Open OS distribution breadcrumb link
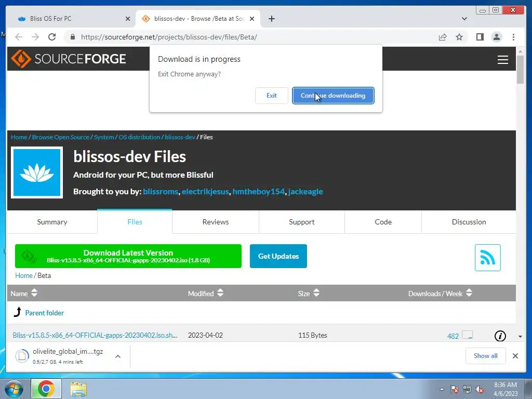The width and height of the screenshot is (532, 399). click(x=139, y=137)
